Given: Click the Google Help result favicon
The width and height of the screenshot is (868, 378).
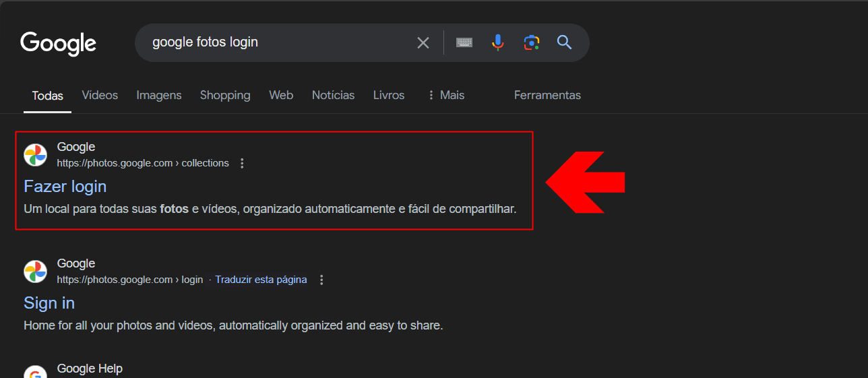Looking at the screenshot, I should pos(36,372).
